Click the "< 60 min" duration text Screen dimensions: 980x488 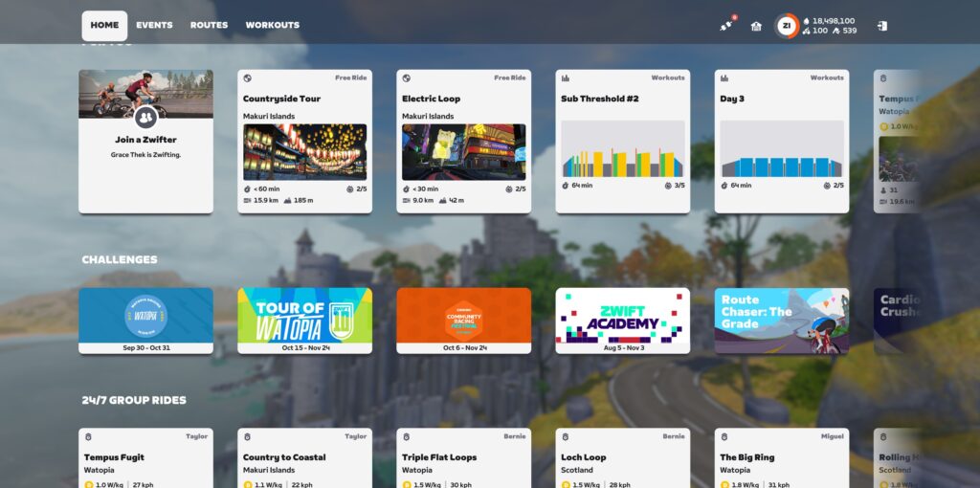click(x=267, y=189)
